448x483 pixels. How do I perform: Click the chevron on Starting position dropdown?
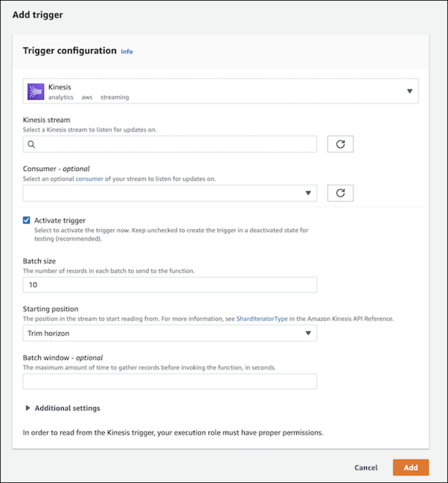coord(308,333)
